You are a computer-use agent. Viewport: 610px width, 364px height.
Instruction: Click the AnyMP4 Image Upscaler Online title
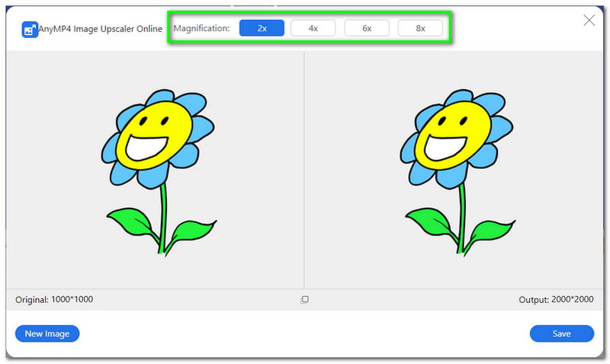[x=101, y=29]
